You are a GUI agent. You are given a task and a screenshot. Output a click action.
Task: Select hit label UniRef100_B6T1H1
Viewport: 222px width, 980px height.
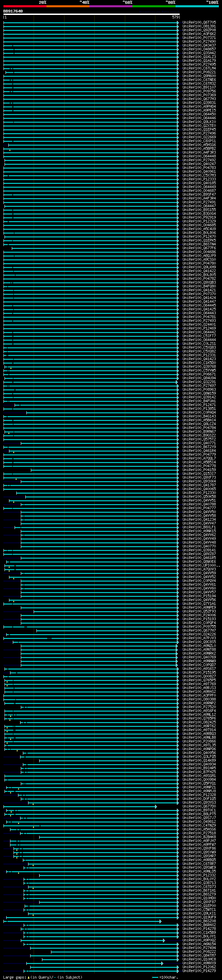199,891
